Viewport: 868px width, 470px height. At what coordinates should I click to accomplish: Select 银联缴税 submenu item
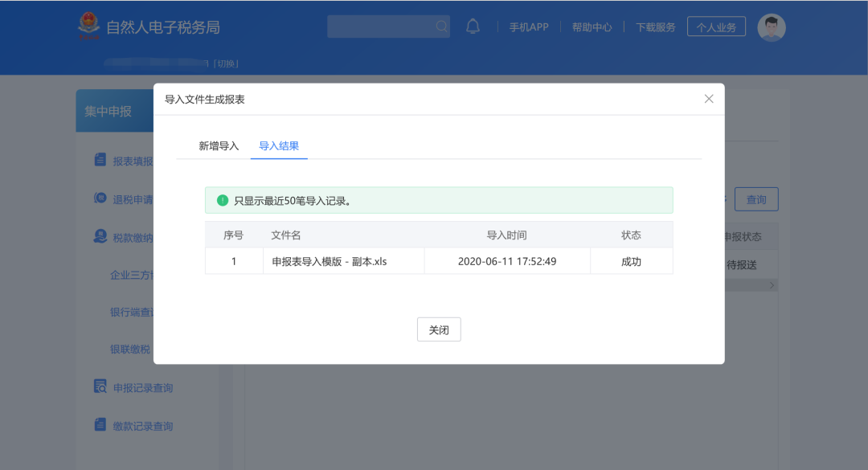pyautogui.click(x=130, y=349)
